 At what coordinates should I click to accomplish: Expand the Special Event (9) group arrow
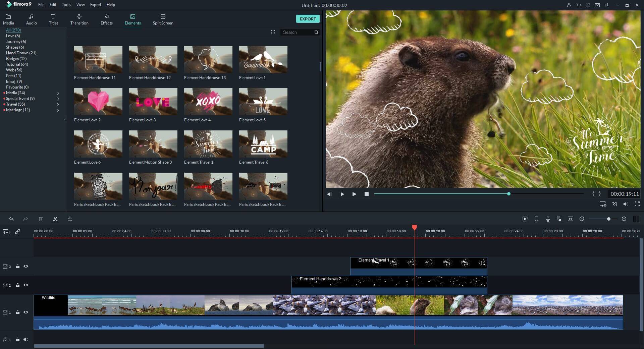coord(58,99)
